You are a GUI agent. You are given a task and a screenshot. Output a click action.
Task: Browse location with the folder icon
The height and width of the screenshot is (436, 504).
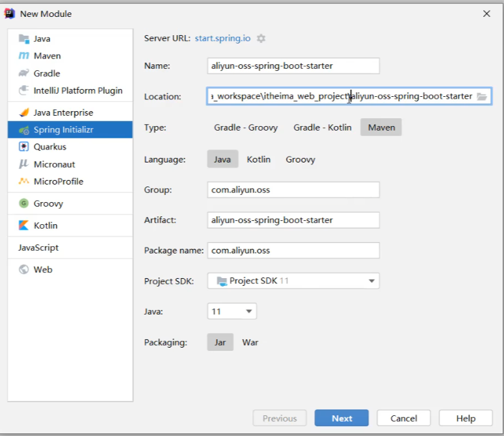click(x=481, y=96)
